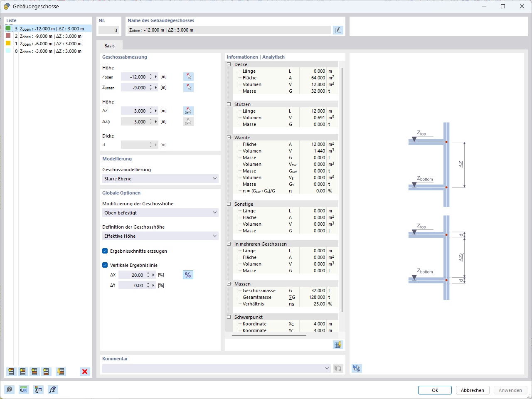Open help via the question mark icon
Viewport: 532px width, 399px height.
(9, 389)
